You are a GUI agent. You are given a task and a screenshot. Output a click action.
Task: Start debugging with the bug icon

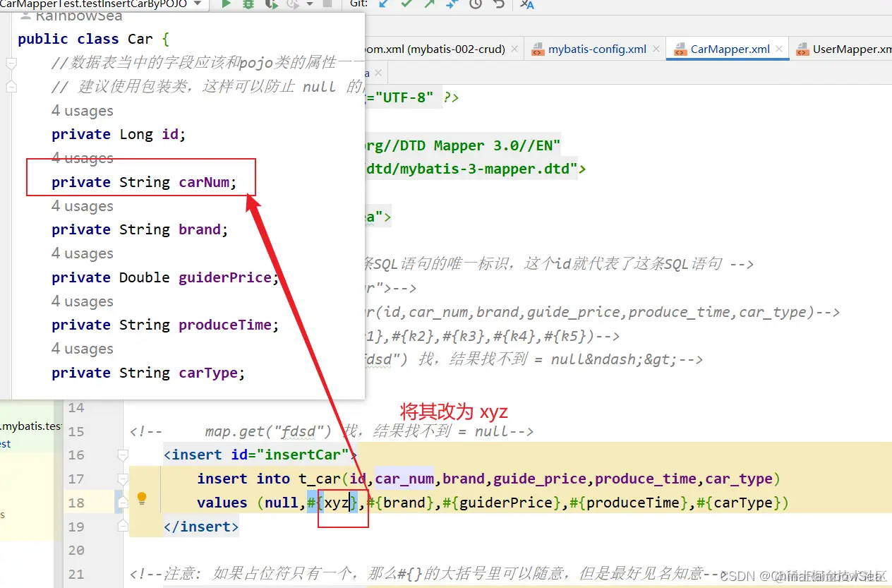(248, 4)
